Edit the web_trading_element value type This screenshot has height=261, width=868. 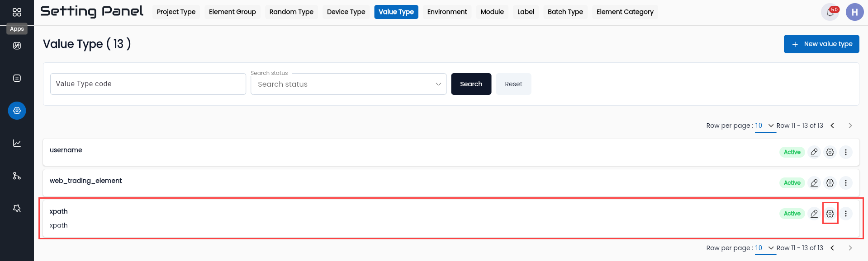814,183
